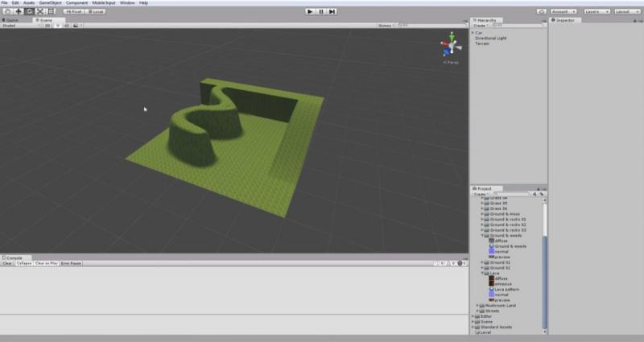Screen dimensions: 644x342
Task: Open the Layout dropdown
Action: [625, 11]
